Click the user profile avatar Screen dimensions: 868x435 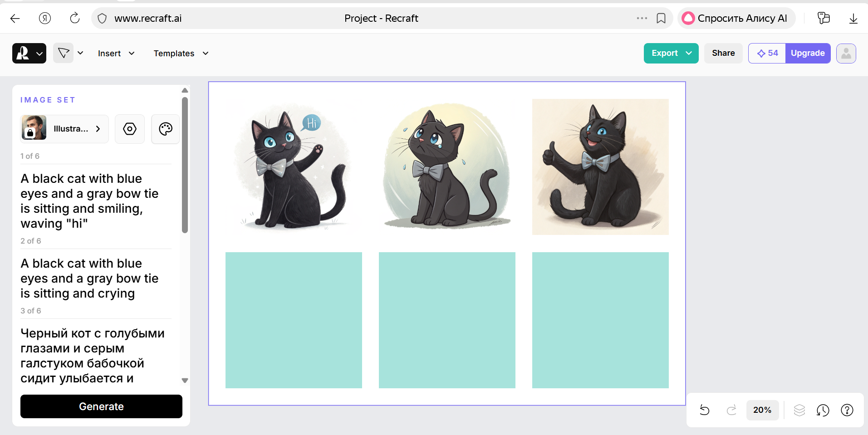click(x=846, y=54)
